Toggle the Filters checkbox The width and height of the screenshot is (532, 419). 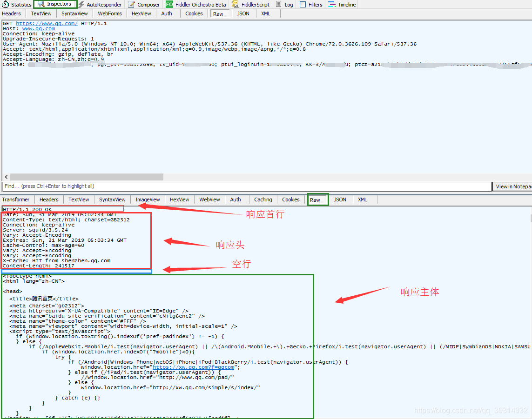coord(303,4)
